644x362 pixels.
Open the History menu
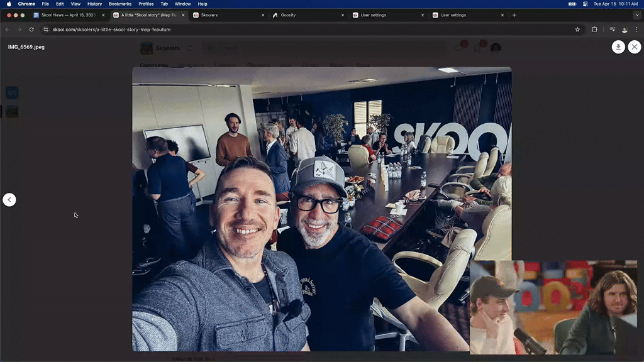tap(94, 4)
